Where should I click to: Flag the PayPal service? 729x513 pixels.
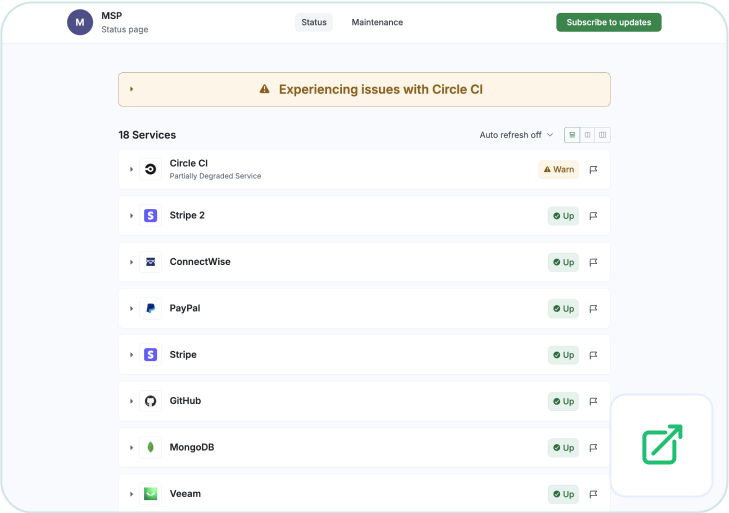click(x=593, y=309)
